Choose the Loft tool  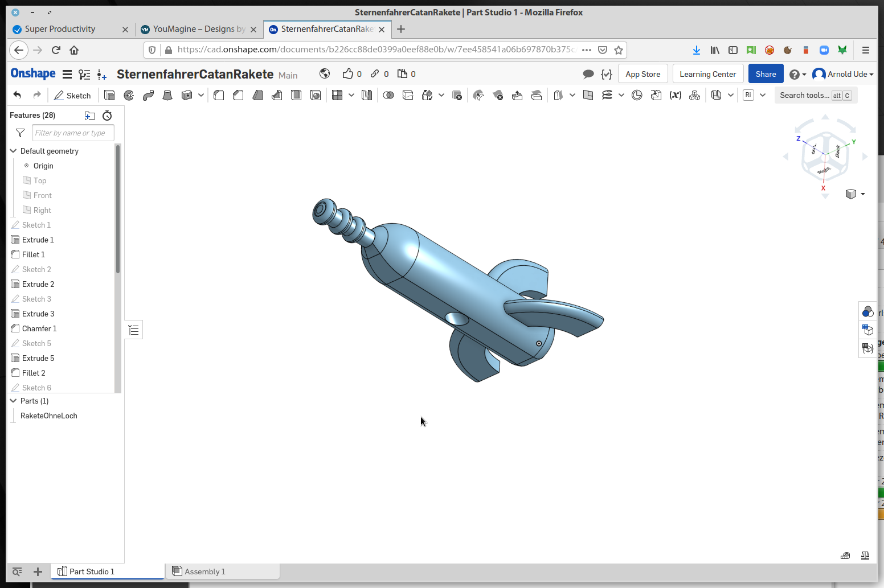coord(167,96)
